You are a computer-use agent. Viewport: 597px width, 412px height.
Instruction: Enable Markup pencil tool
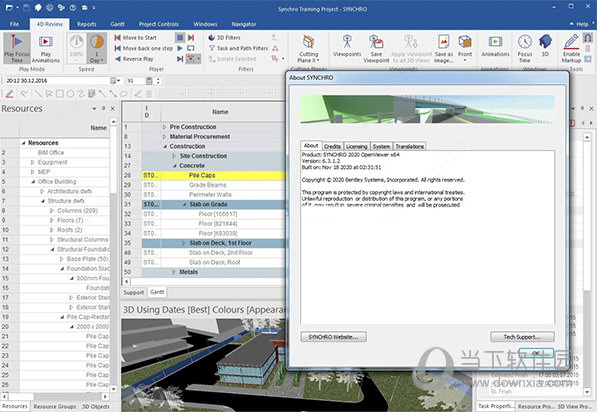(571, 49)
